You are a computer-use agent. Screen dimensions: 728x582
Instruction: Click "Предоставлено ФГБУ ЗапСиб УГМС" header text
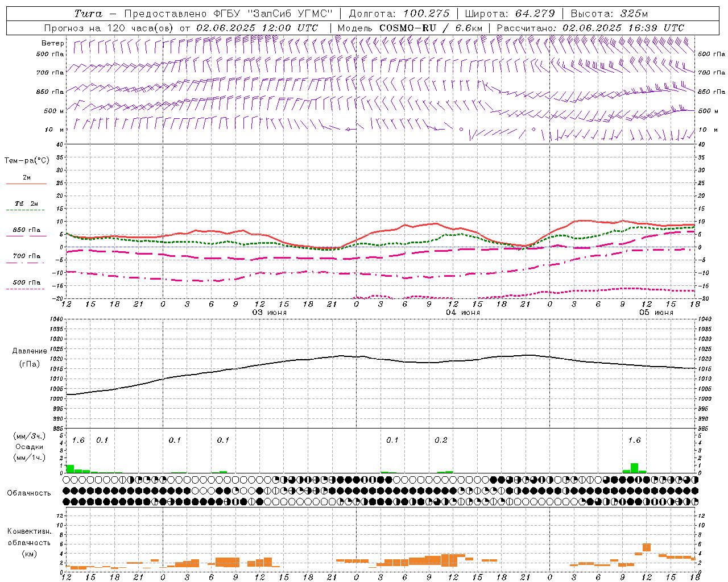(x=228, y=14)
